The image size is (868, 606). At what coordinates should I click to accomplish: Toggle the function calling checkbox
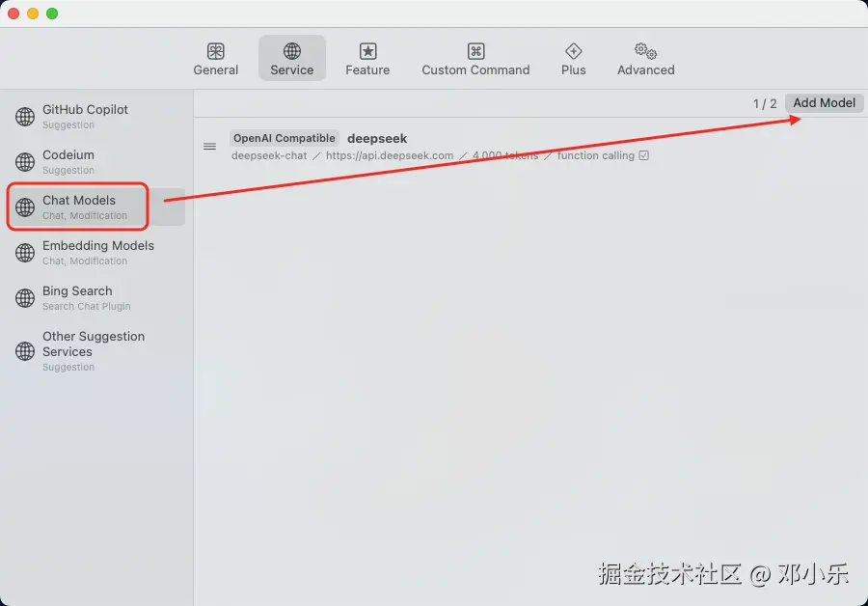pos(644,155)
